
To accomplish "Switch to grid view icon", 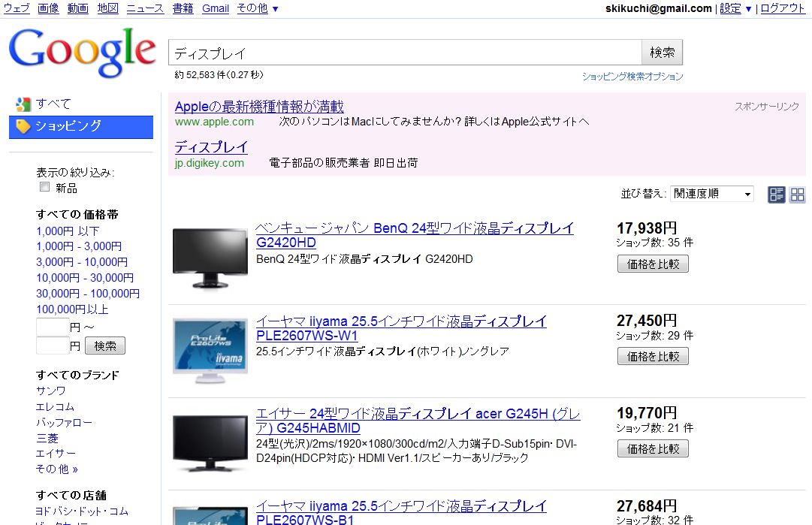I will click(798, 195).
